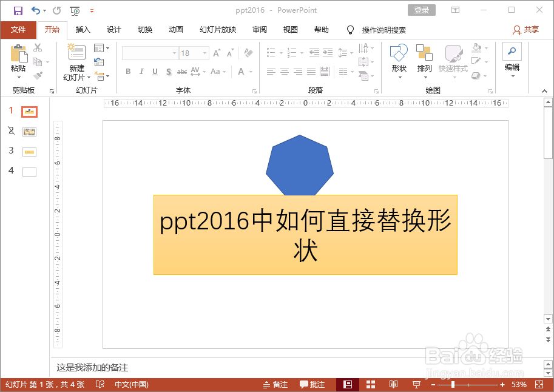Screen dimensions: 554x392
Task: Click the 粘贴 paste icon
Action: 19,54
